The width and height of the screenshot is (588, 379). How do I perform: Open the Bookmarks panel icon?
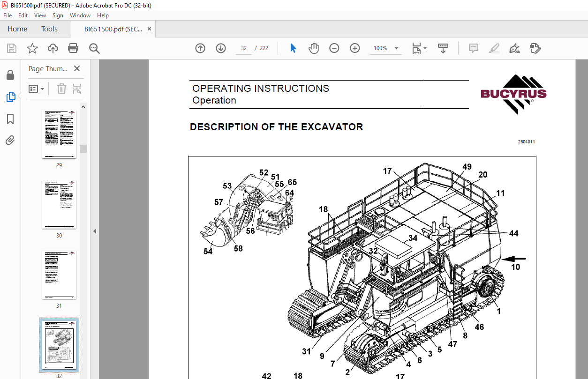[10, 119]
